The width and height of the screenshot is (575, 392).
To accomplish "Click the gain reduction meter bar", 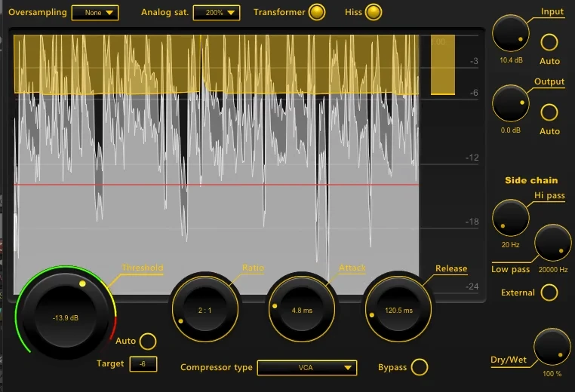I will click(443, 65).
